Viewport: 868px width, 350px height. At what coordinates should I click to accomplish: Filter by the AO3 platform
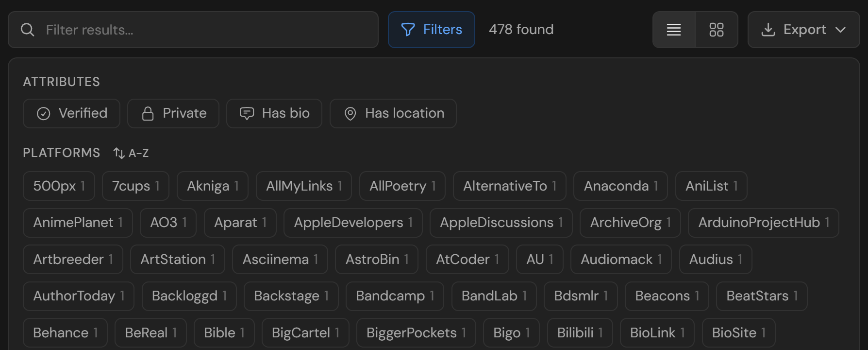168,223
